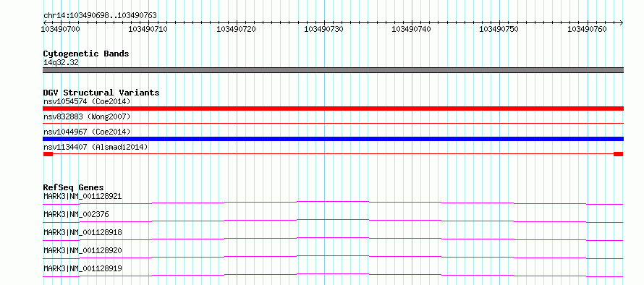The image size is (644, 285).
Task: Open the DGV Structural Variants track title
Action: click(101, 93)
